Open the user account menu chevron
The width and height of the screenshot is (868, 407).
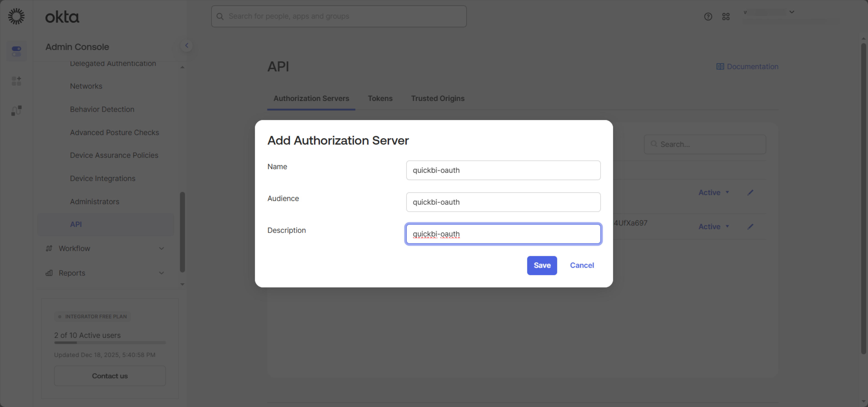point(792,12)
